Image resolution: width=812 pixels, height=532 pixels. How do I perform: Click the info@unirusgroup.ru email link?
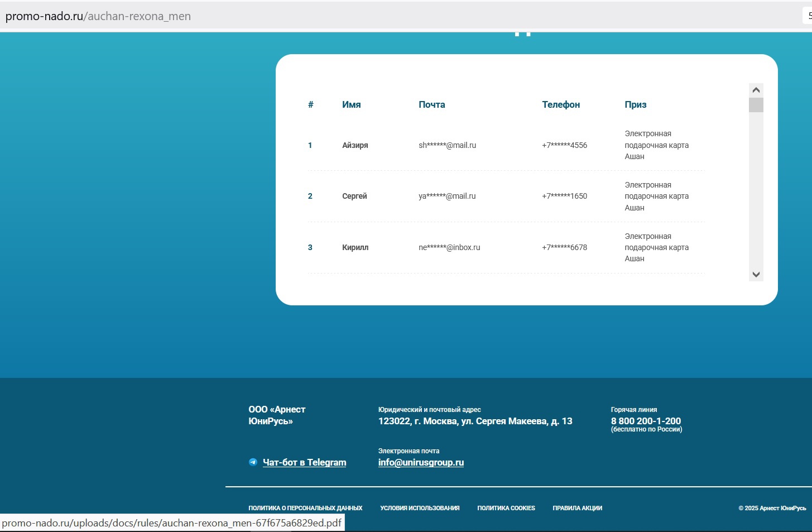point(421,462)
